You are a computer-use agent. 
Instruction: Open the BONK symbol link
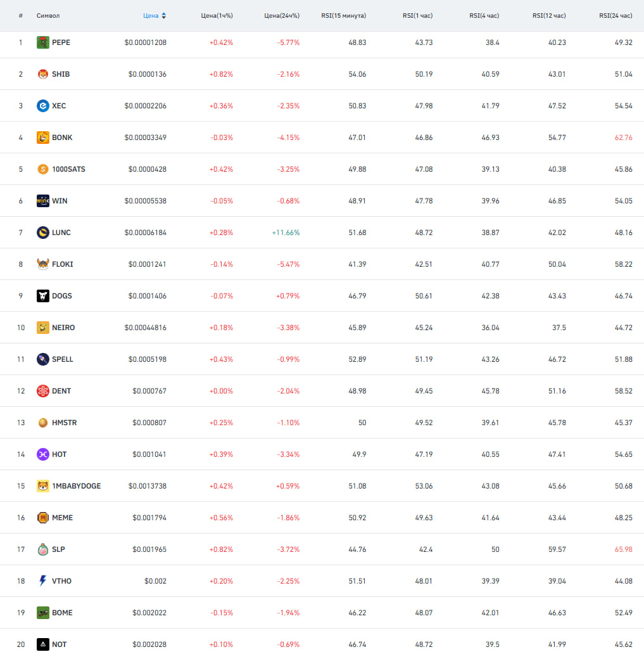tap(62, 138)
